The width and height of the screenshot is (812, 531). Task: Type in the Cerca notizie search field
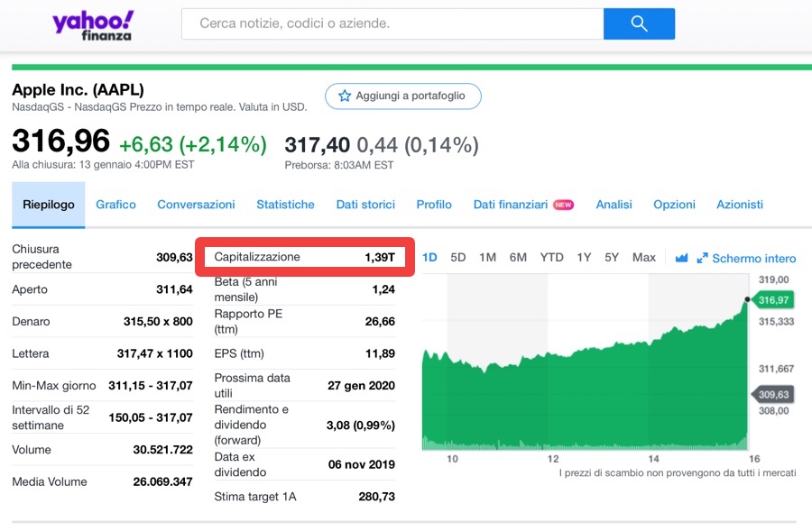[392, 24]
